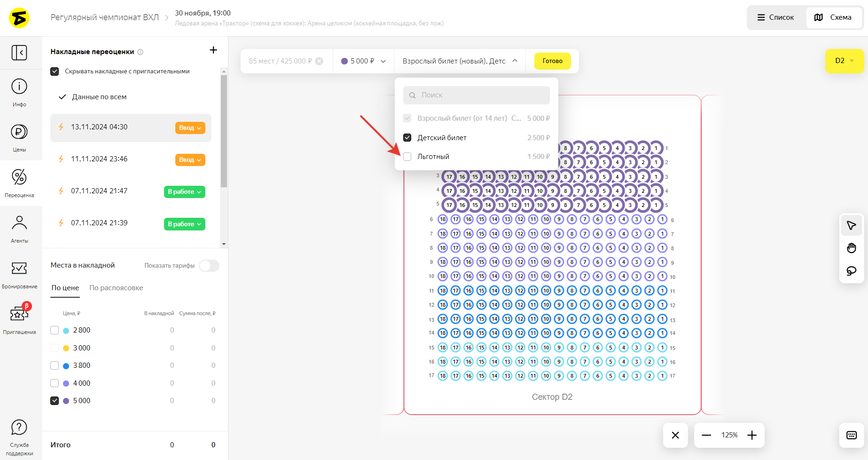This screenshot has height=460, width=868.
Task: Zoom in with the plus button
Action: 752,435
